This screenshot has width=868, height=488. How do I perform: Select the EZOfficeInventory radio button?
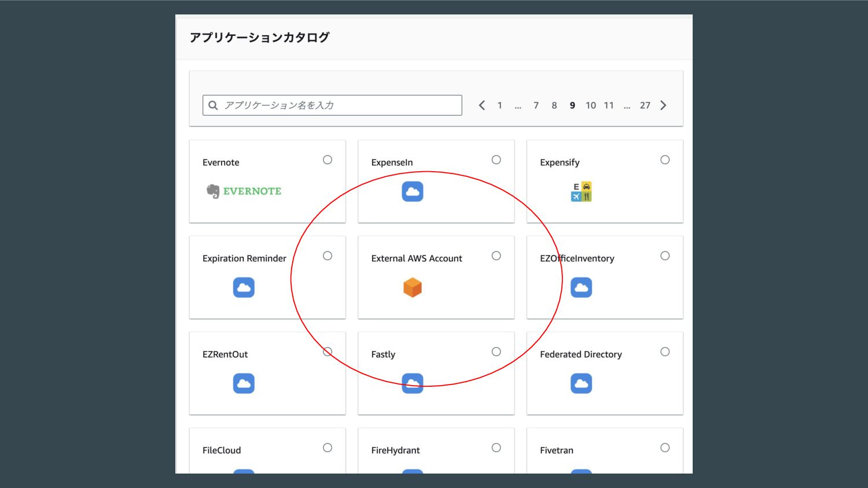coord(665,256)
